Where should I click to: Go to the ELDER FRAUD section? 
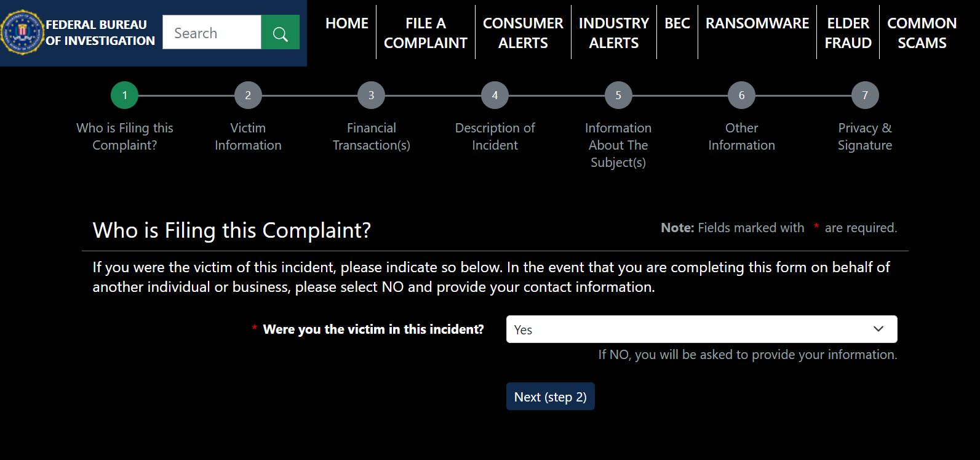pos(848,32)
